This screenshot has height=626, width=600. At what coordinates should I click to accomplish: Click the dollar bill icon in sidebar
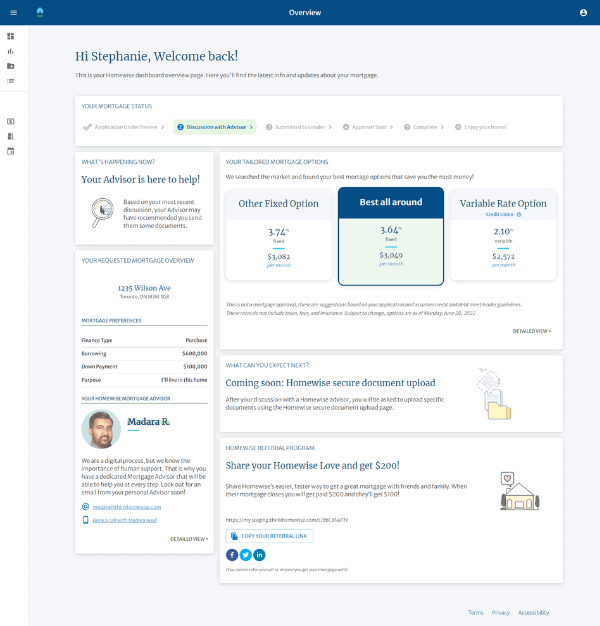point(11,121)
